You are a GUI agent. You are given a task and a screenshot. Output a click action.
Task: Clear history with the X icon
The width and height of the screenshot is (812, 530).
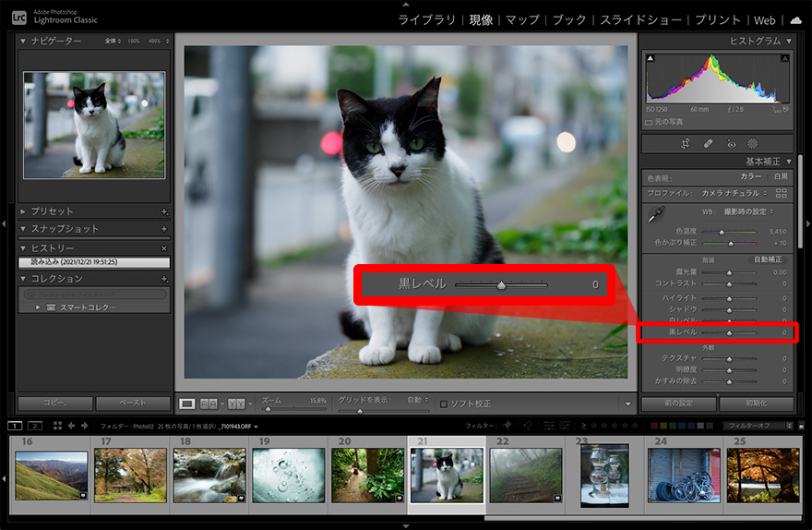(164, 248)
